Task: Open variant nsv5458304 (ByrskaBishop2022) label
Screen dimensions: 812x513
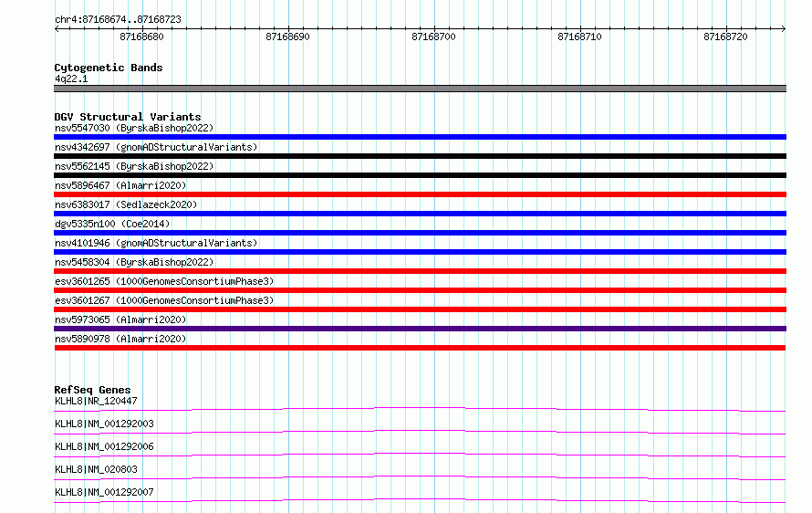Action: (134, 262)
